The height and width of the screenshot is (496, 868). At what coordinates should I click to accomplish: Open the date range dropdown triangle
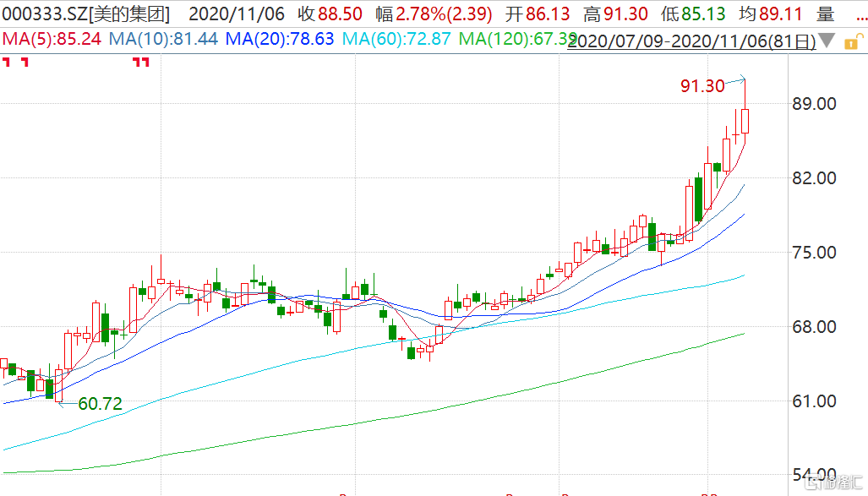827,41
